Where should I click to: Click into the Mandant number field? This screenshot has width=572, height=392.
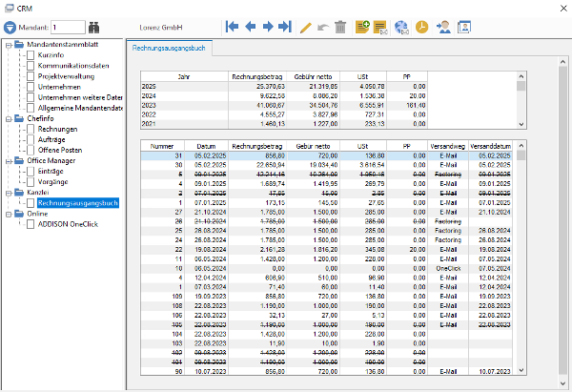coord(68,28)
